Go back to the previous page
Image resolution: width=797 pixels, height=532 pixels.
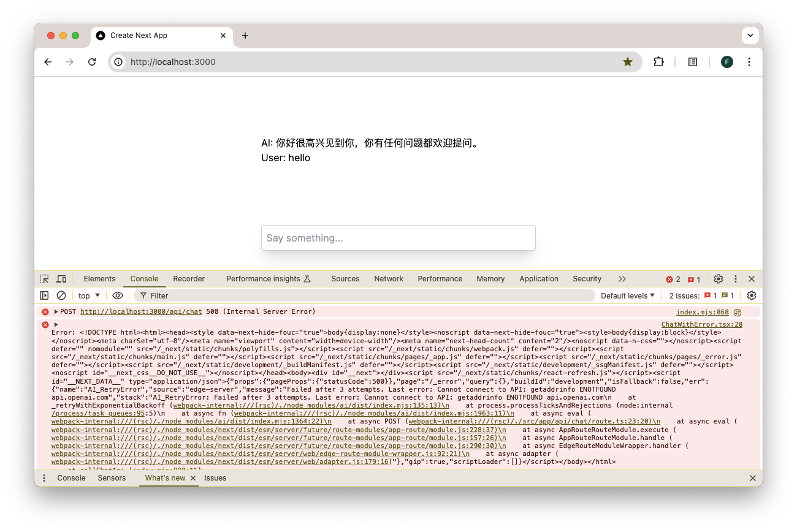48,62
